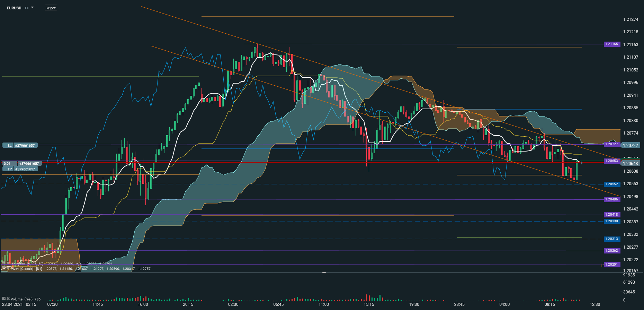Click the 1.20486 purple level tag
The height and width of the screenshot is (310, 644).
click(611, 199)
